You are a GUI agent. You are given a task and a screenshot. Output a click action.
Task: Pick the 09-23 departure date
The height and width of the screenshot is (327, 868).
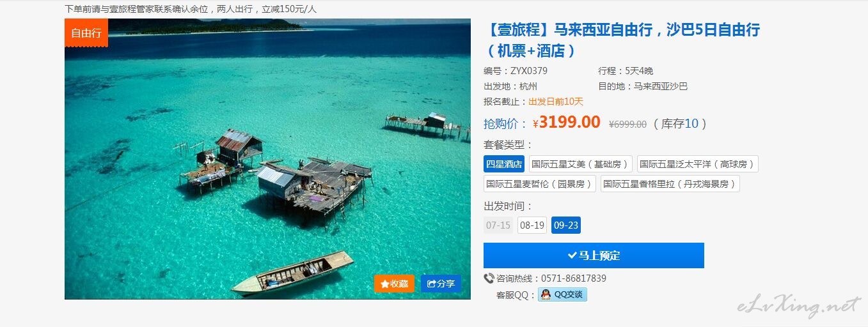tap(566, 225)
